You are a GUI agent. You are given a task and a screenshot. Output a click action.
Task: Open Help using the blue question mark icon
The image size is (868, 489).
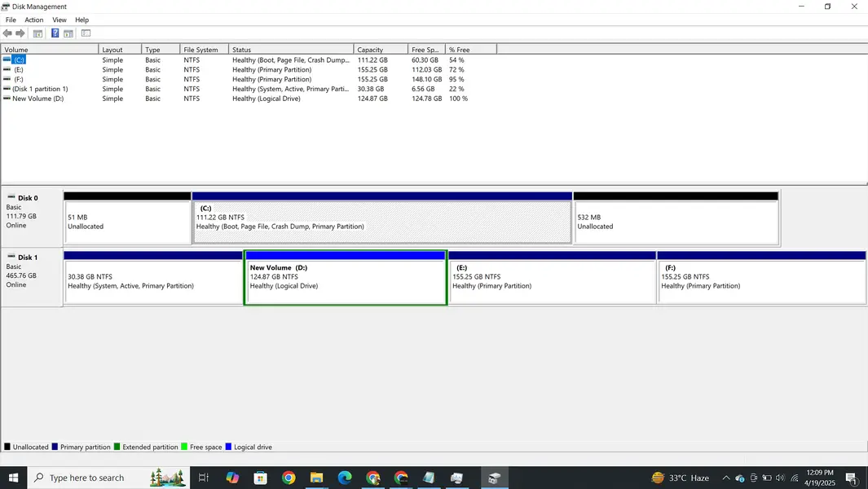pyautogui.click(x=55, y=33)
